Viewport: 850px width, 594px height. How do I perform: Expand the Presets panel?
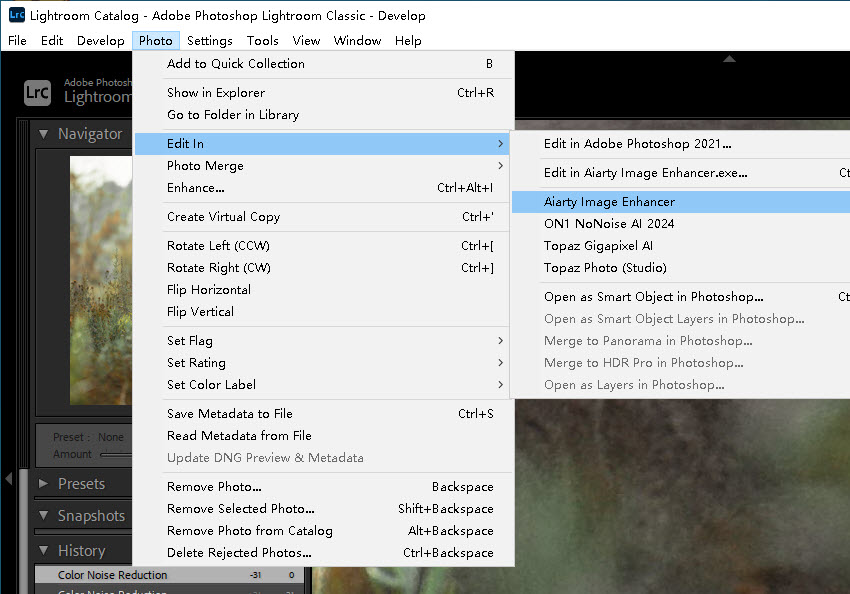[x=43, y=483]
